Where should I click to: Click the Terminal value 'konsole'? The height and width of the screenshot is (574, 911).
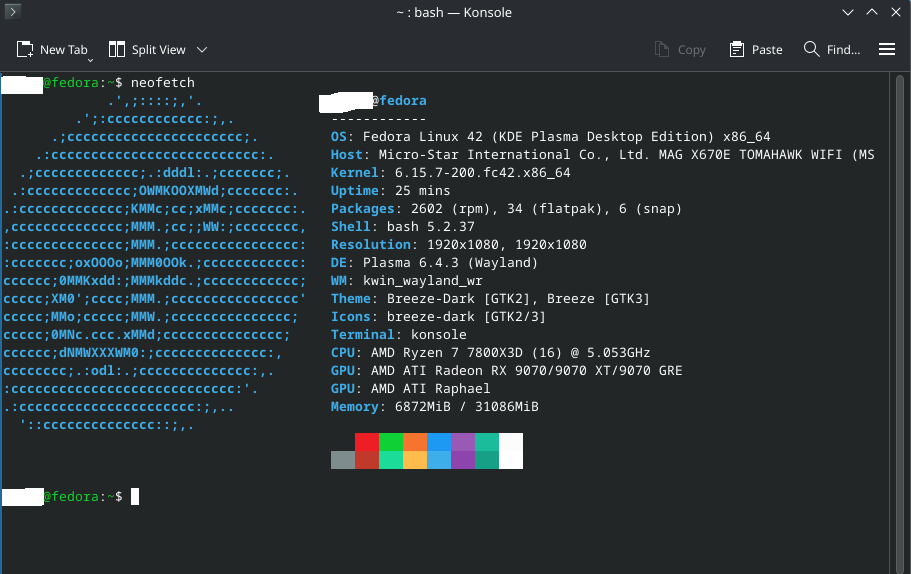pyautogui.click(x=439, y=335)
